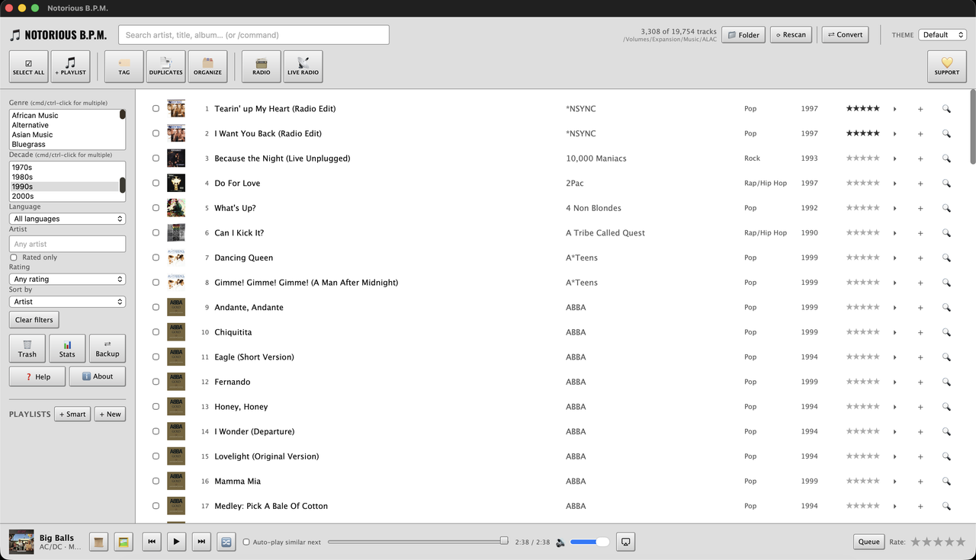Create a new Smart playlist
This screenshot has height=560, width=976.
72,414
